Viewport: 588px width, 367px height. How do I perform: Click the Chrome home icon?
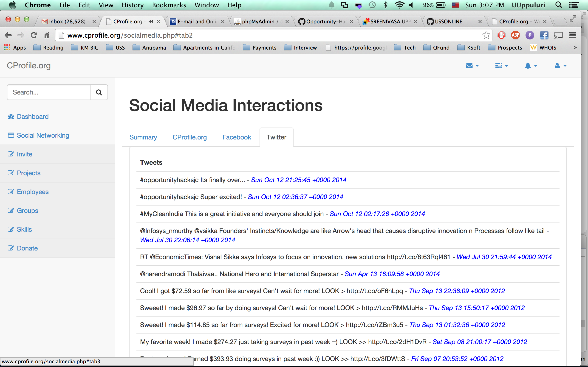[47, 35]
